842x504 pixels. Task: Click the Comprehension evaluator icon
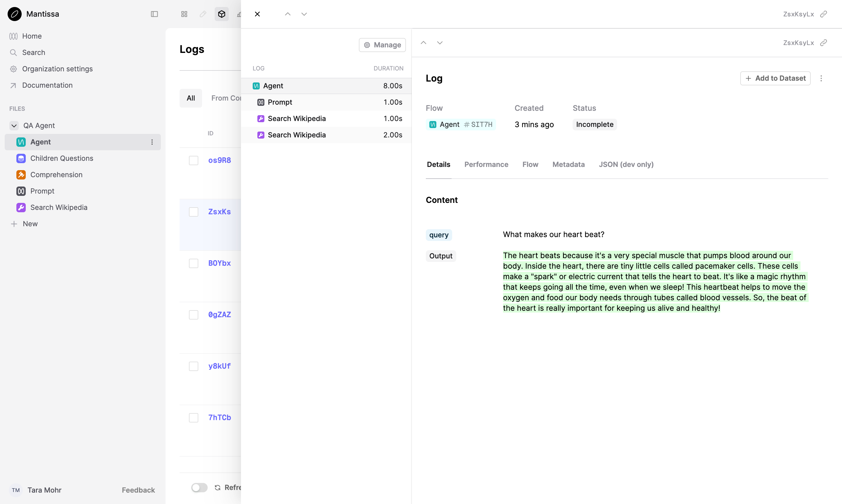pyautogui.click(x=21, y=175)
